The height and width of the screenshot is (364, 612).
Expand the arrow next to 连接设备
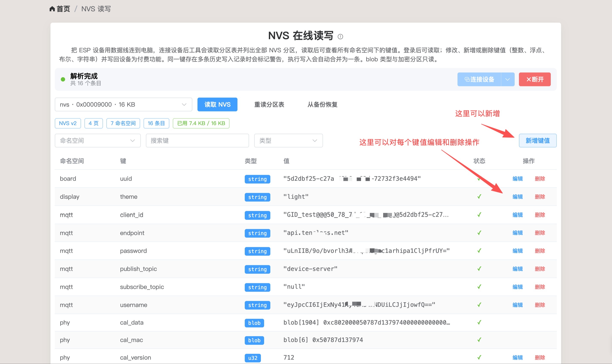[x=508, y=79]
